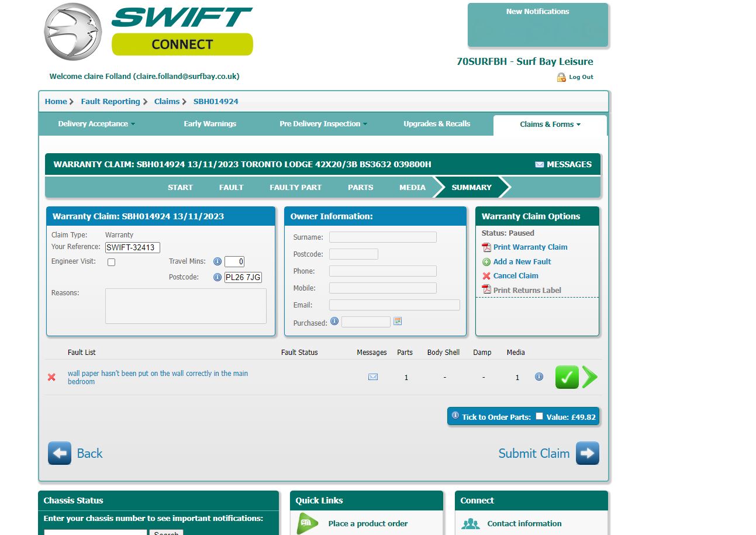Click the Print Returns Label link
Image resolution: width=756 pixels, height=535 pixels.
tap(527, 290)
